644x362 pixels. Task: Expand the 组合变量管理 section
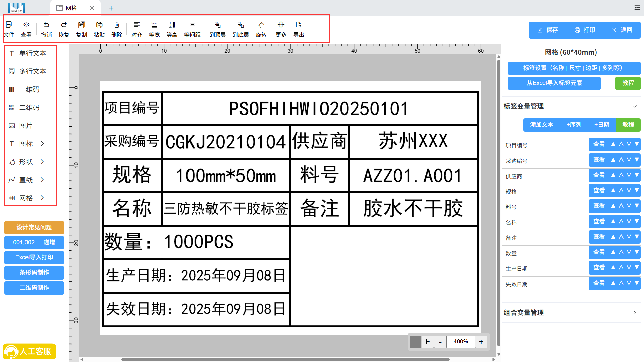pyautogui.click(x=634, y=313)
